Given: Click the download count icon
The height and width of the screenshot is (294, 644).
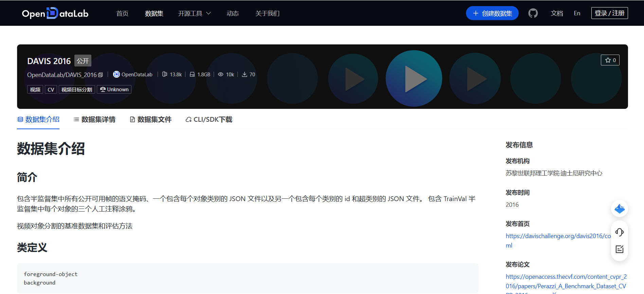Looking at the screenshot, I should tap(244, 74).
